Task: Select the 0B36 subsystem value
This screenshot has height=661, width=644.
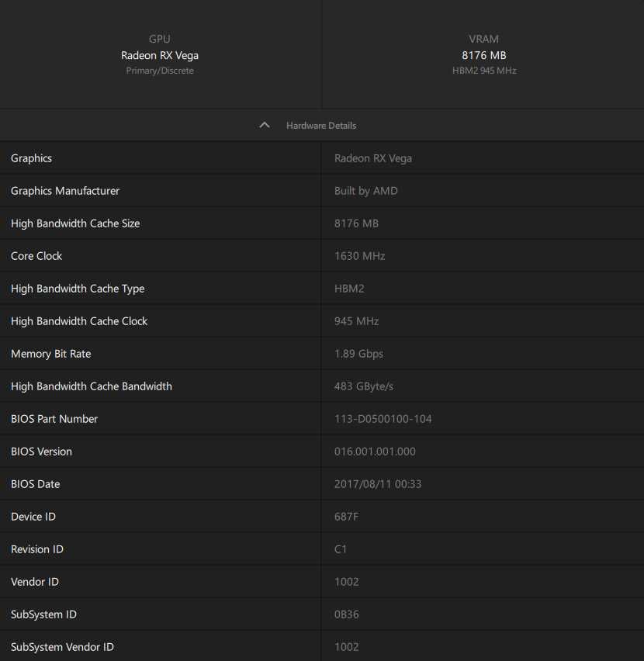Action: point(347,614)
